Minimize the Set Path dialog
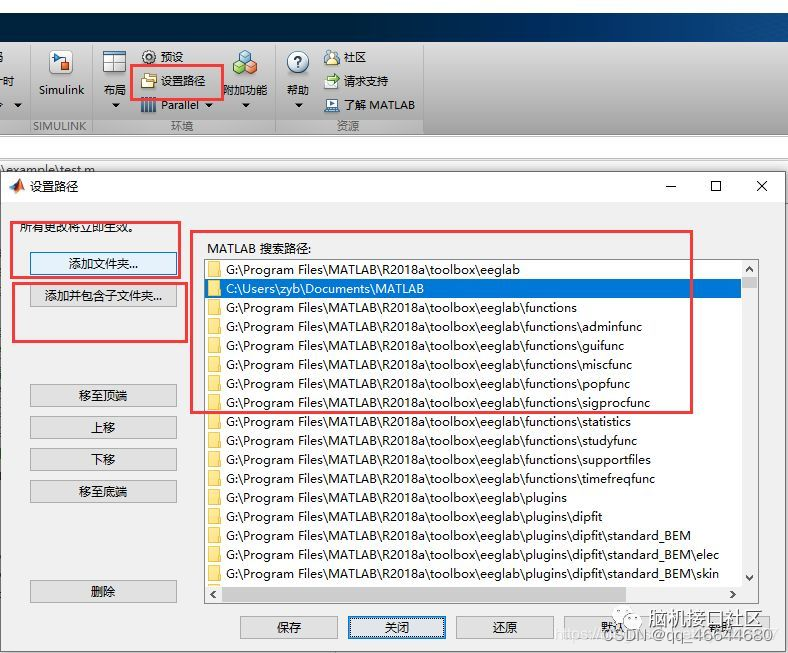Viewport: 788px width, 653px height. tap(670, 186)
